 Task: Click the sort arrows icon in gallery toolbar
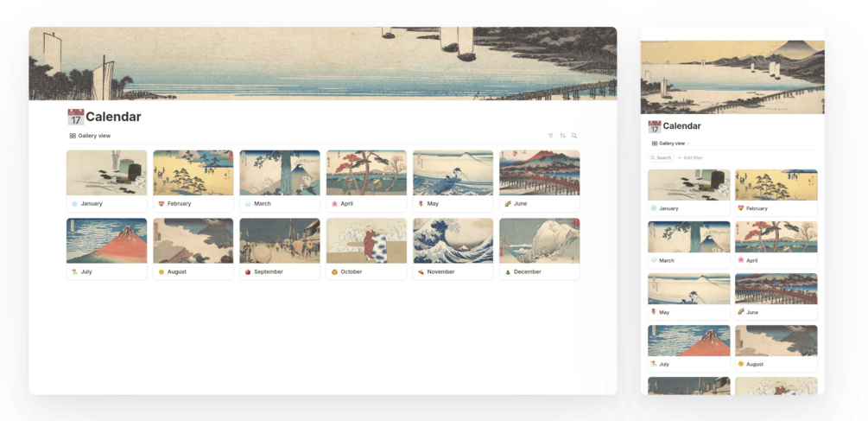click(x=562, y=136)
